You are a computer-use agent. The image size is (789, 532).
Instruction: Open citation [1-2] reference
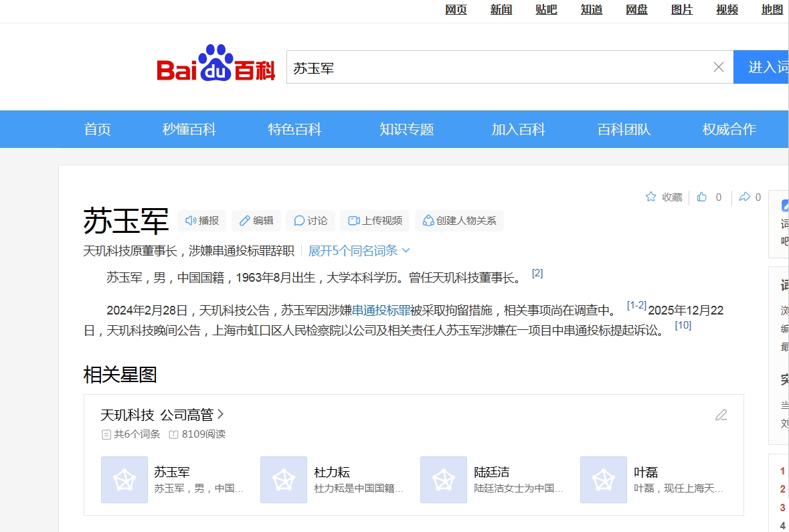636,306
